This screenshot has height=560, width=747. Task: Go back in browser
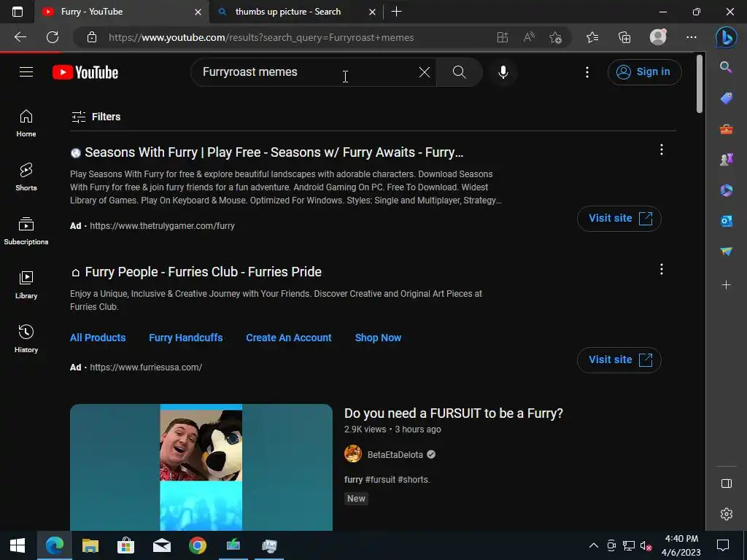point(20,37)
